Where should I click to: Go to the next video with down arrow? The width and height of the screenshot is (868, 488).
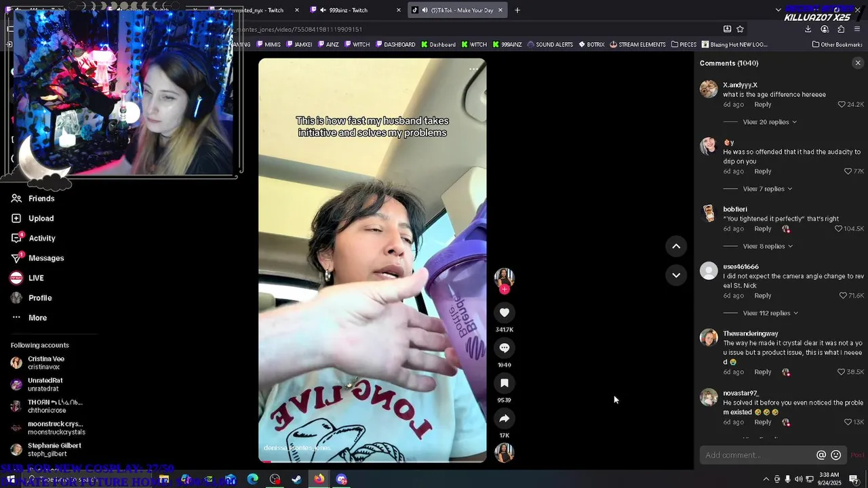[x=676, y=274]
